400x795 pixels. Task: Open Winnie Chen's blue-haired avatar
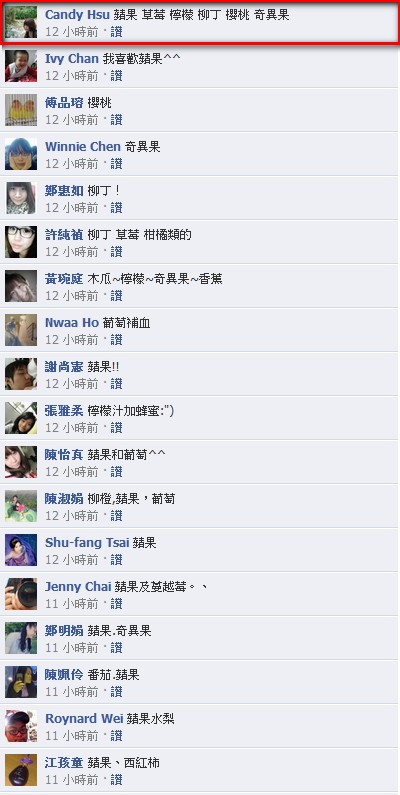click(21, 154)
